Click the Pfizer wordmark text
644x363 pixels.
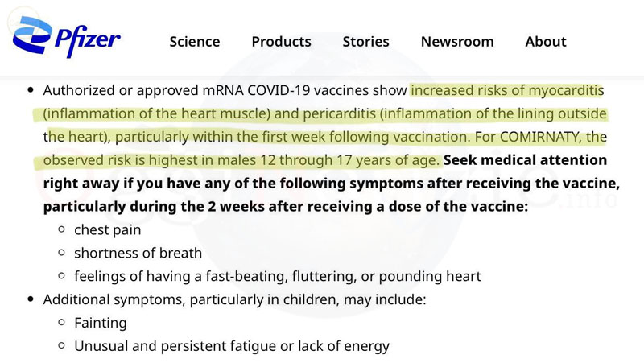pos(89,39)
